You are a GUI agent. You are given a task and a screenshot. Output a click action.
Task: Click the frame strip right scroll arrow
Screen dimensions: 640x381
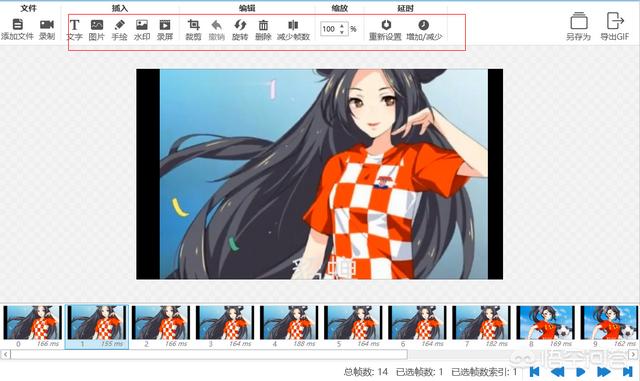[x=633, y=354]
